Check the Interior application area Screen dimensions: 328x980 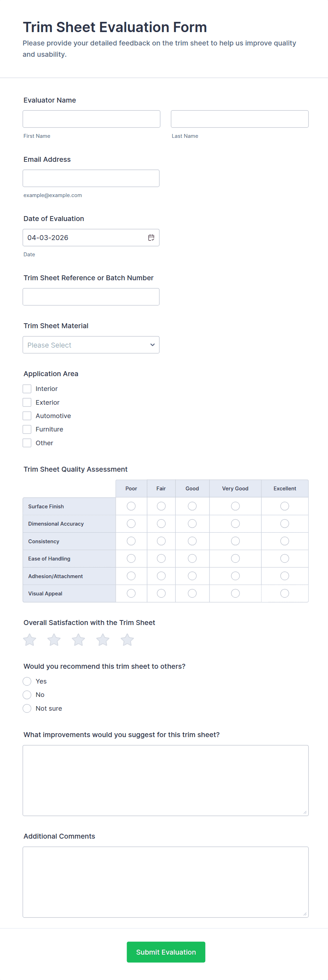[27, 389]
